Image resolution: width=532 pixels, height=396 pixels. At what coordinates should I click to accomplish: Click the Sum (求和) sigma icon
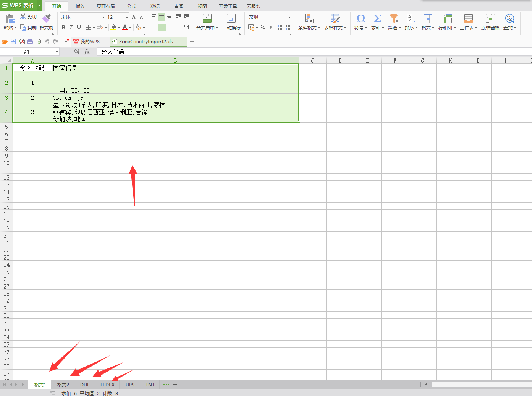[377, 18]
